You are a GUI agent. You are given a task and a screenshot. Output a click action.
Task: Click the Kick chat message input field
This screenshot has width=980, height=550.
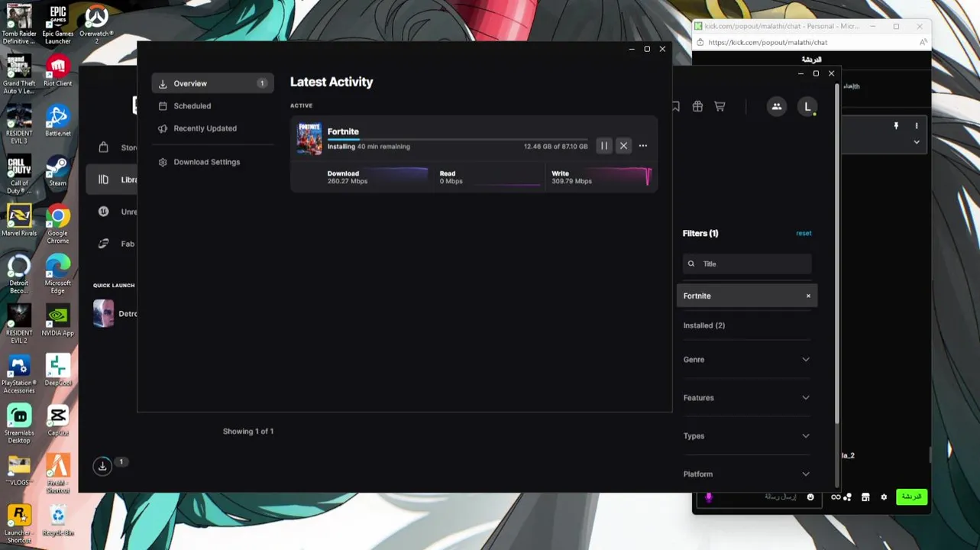(x=760, y=497)
